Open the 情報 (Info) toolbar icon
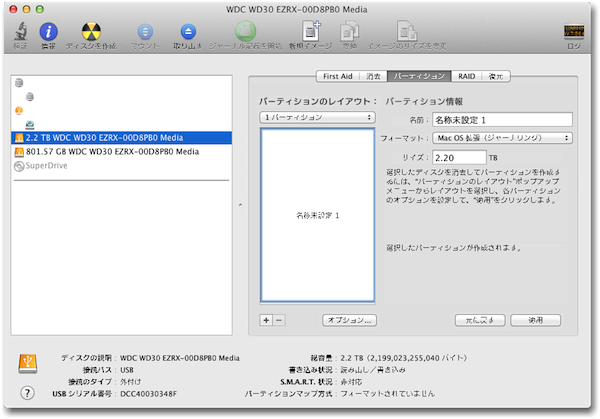Screen dimensions: 600x419 click(48, 35)
